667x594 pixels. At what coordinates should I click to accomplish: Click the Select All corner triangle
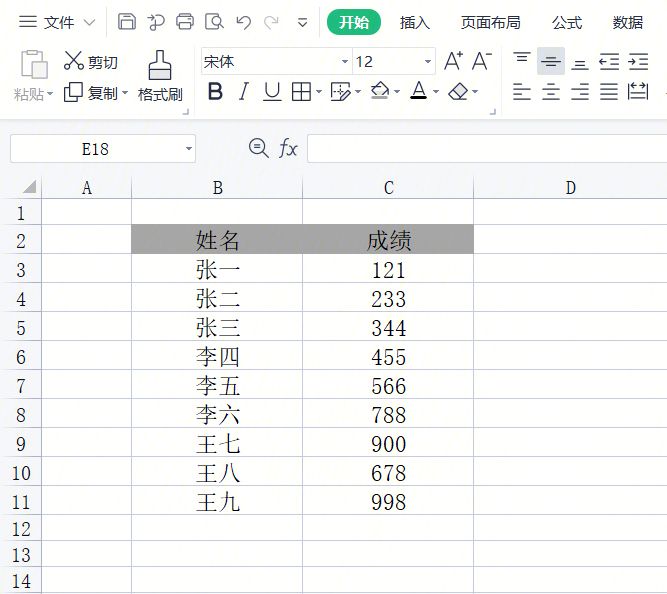pos(29,186)
